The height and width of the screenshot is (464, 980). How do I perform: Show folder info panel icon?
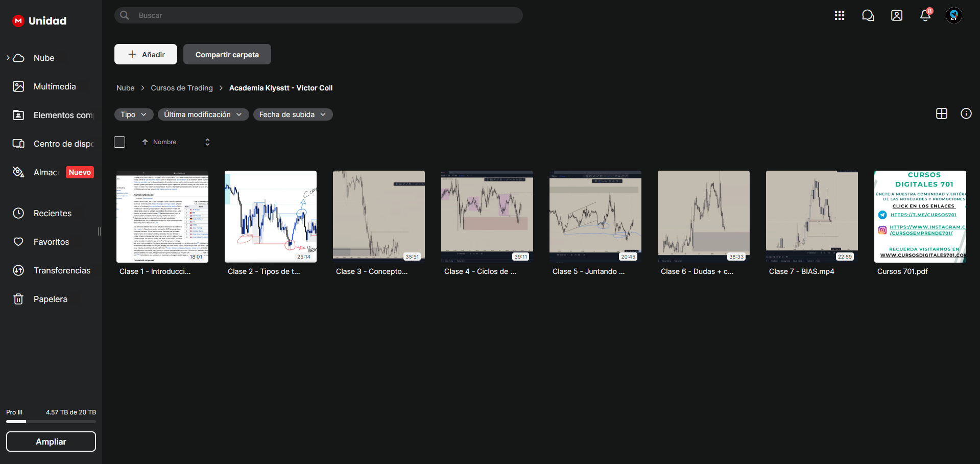[966, 113]
